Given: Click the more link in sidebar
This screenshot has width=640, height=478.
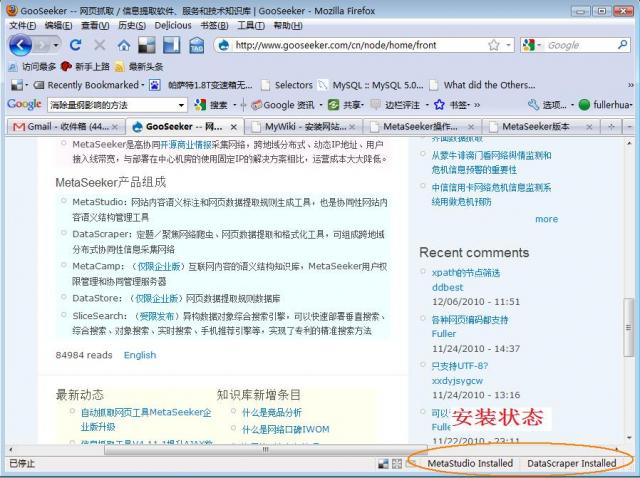Looking at the screenshot, I should pyautogui.click(x=546, y=219).
